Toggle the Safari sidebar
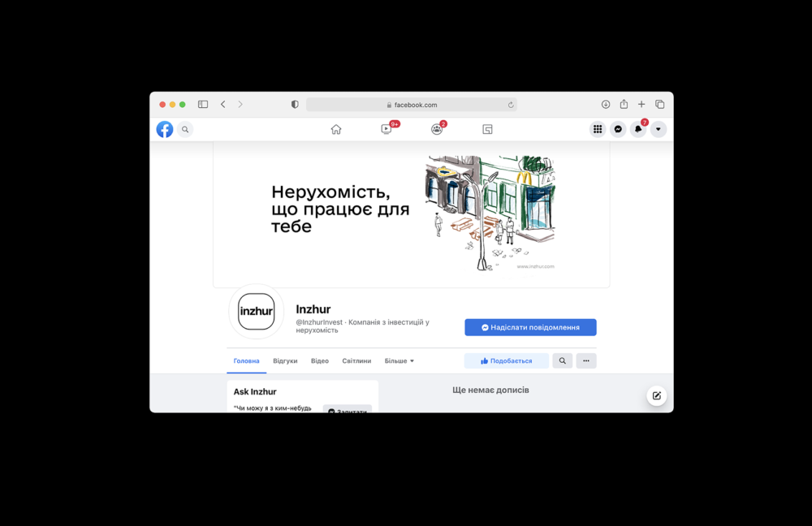The width and height of the screenshot is (812, 526). [x=203, y=105]
